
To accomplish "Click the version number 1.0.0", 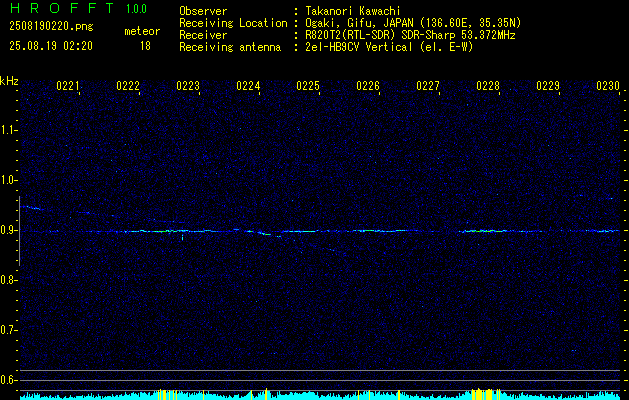I will tap(136, 8).
